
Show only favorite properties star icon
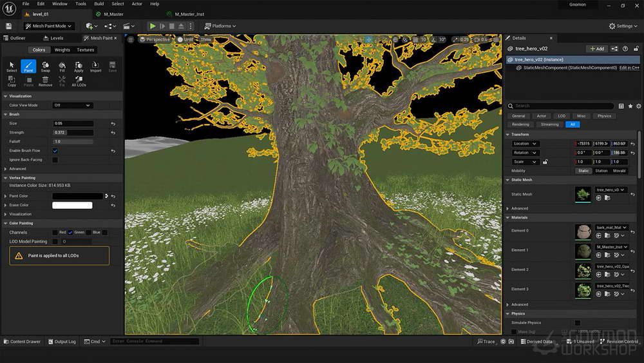[x=630, y=106]
